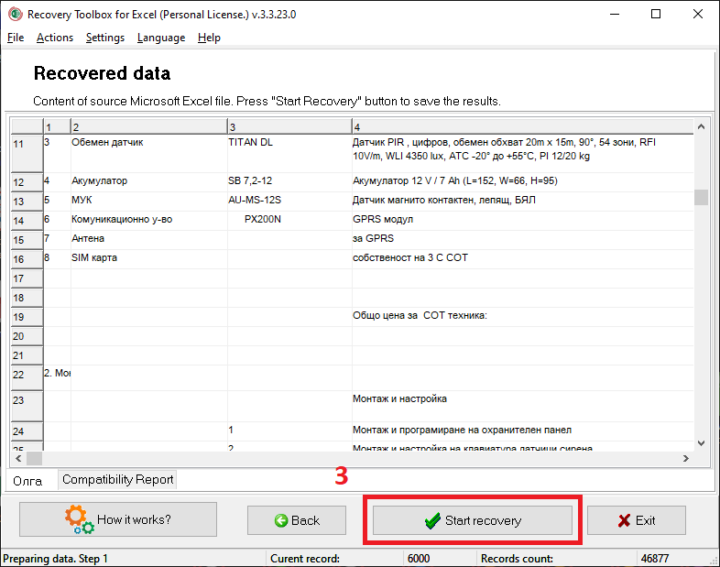The width and height of the screenshot is (720, 567).
Task: Select column header 4
Action: (x=523, y=127)
